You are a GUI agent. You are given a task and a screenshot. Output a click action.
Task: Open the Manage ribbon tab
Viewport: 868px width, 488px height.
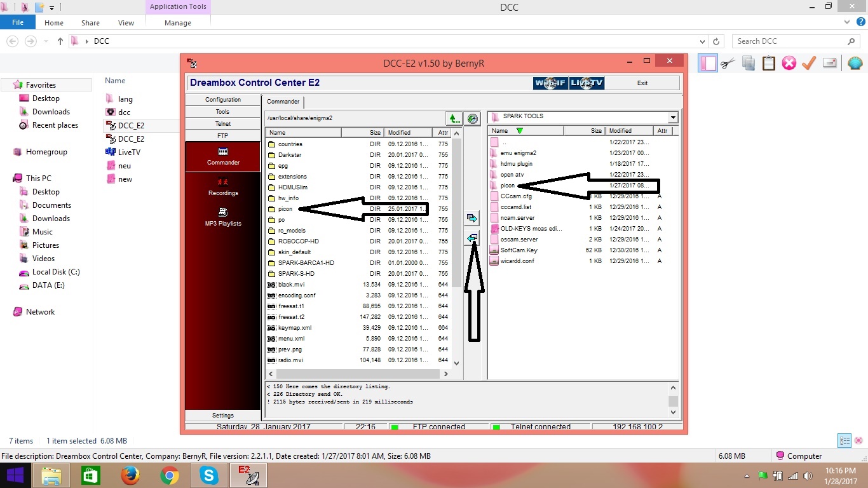pyautogui.click(x=178, y=23)
